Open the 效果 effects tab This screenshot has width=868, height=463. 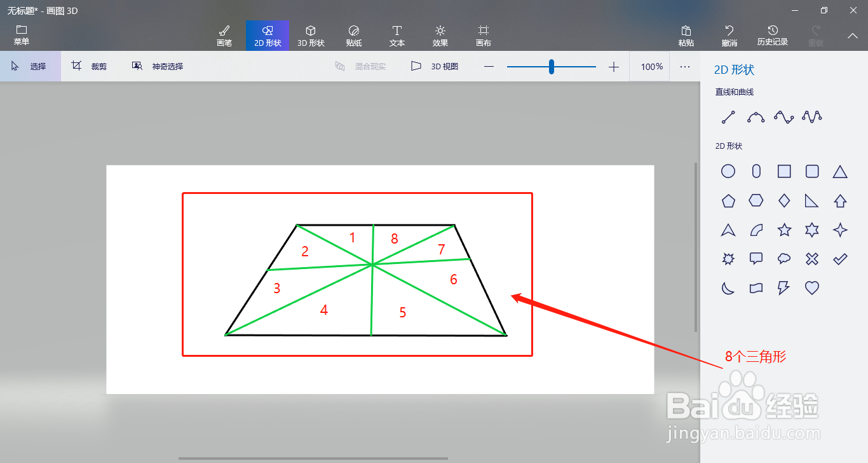coord(440,36)
